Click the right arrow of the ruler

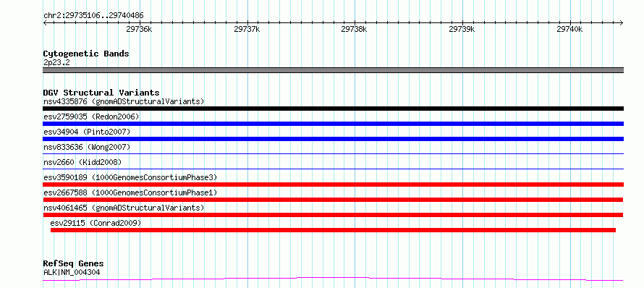[x=622, y=22]
